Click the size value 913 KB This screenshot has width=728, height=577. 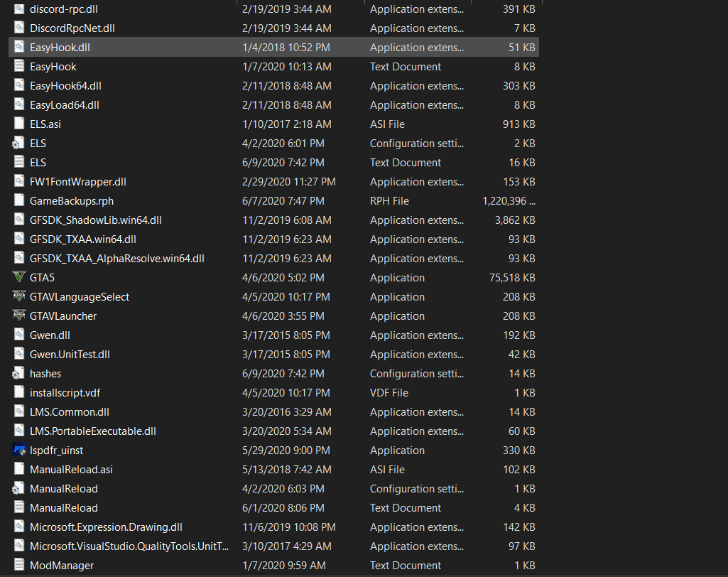[519, 124]
